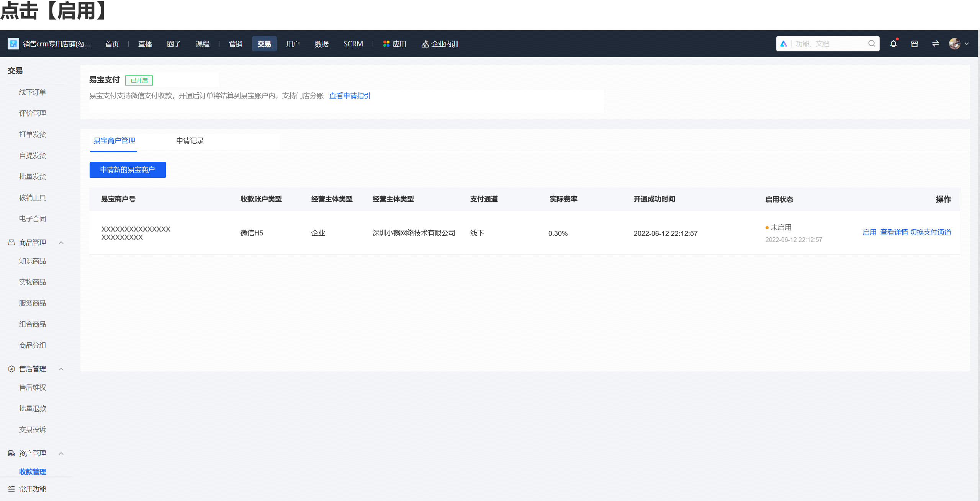Go to 电子合同
The height and width of the screenshot is (501, 980).
(x=33, y=218)
